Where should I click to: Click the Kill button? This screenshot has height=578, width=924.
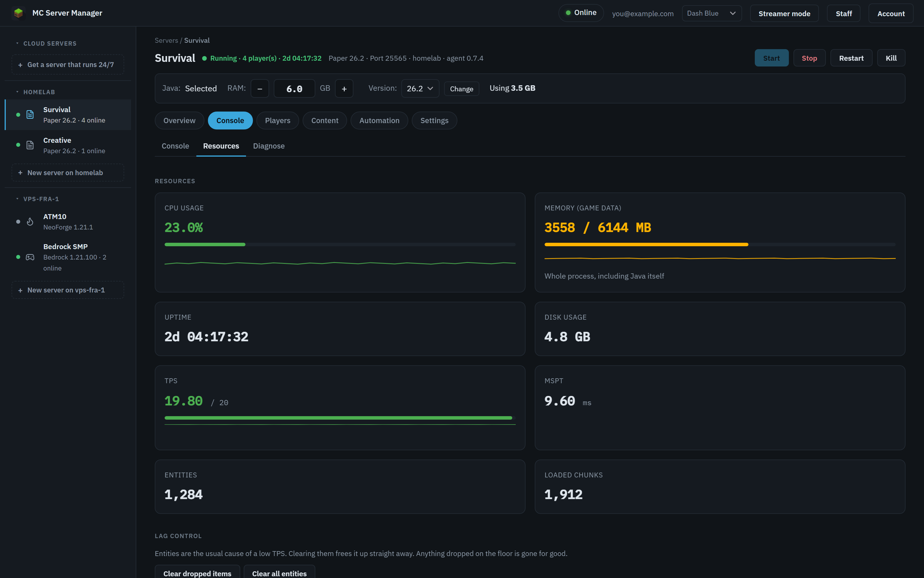click(x=891, y=58)
